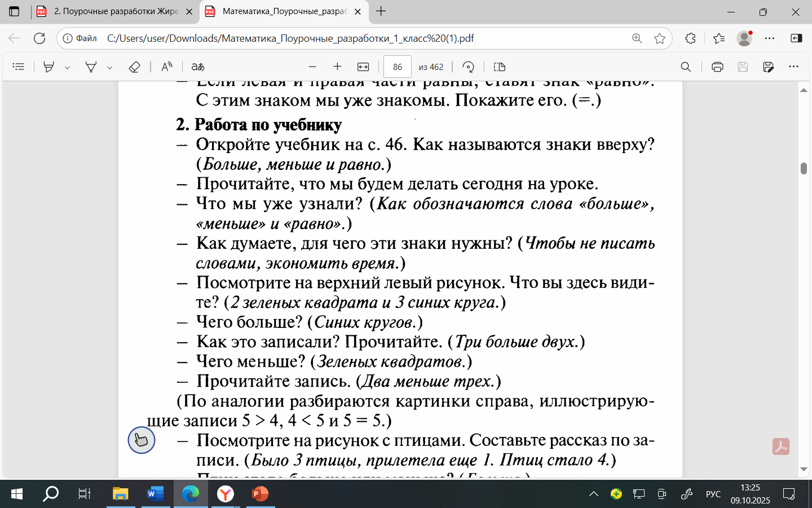812x508 pixels.
Task: Click the page number field showing 86
Action: (x=398, y=67)
